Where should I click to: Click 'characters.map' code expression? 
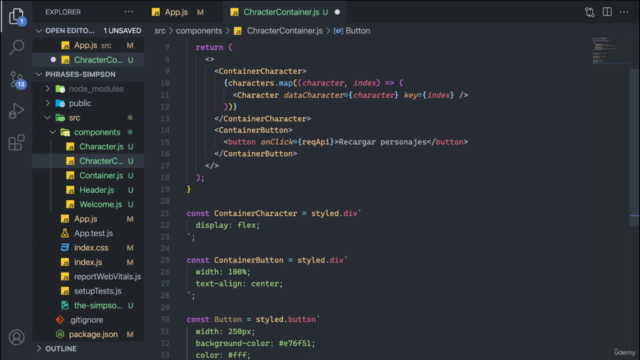click(260, 83)
